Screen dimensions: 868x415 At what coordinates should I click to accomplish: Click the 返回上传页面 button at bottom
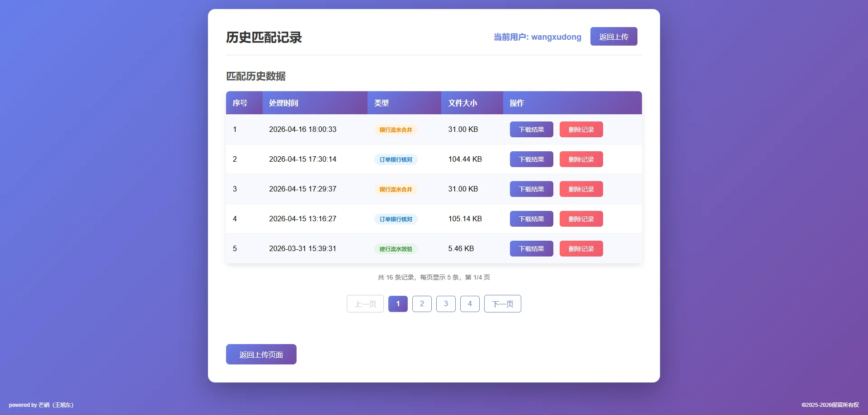pos(261,354)
